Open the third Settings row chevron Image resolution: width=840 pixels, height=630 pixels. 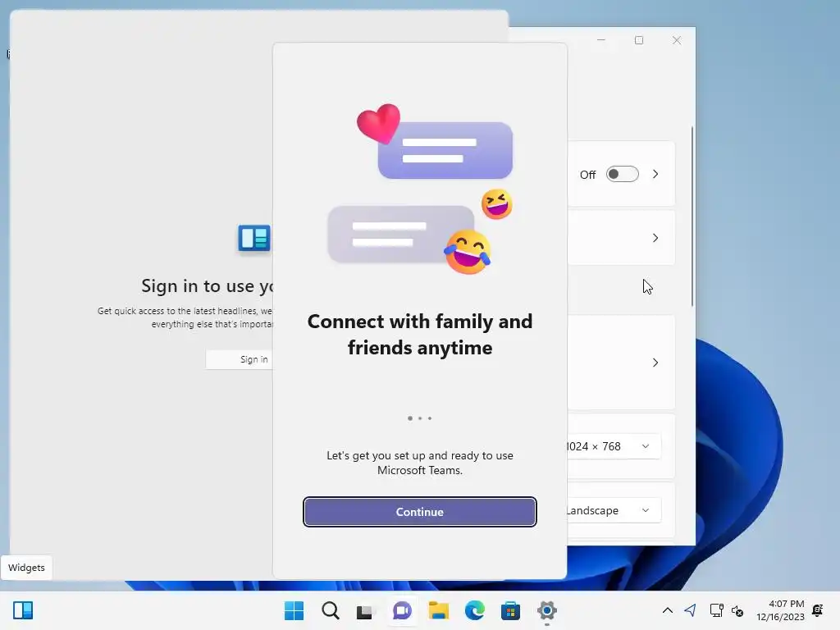[655, 363]
